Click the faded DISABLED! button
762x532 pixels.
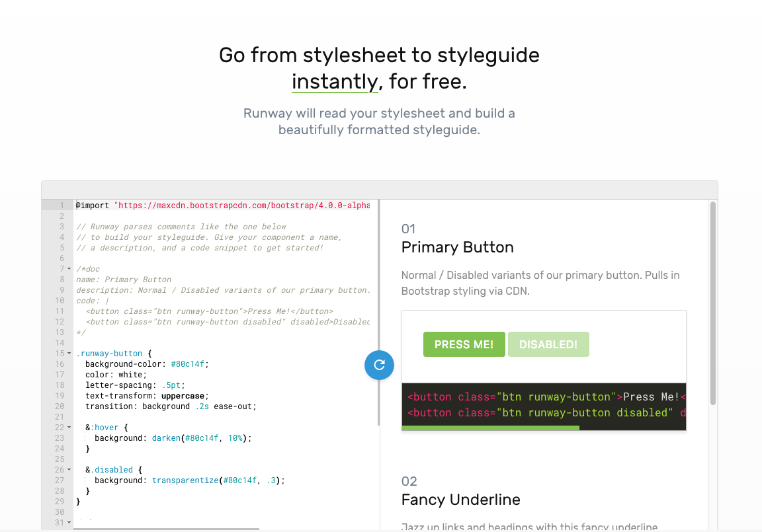click(x=548, y=344)
